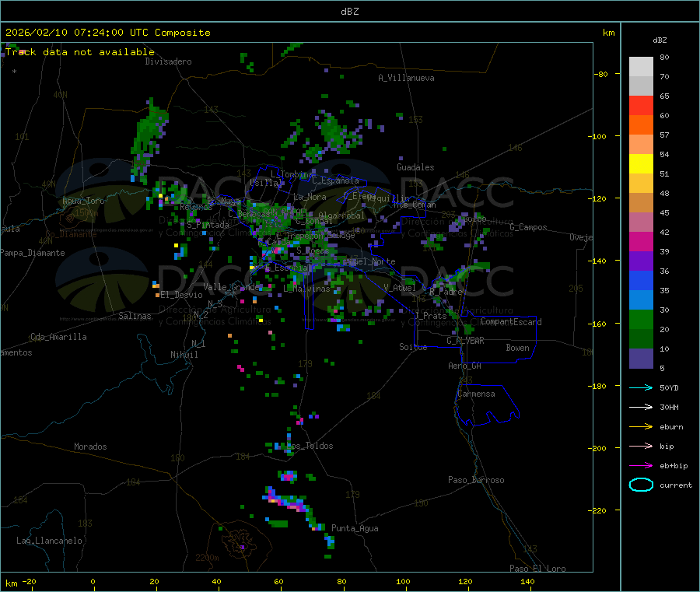Click the Agua_Toro place label
Screen dimensions: 700x592
point(83,201)
